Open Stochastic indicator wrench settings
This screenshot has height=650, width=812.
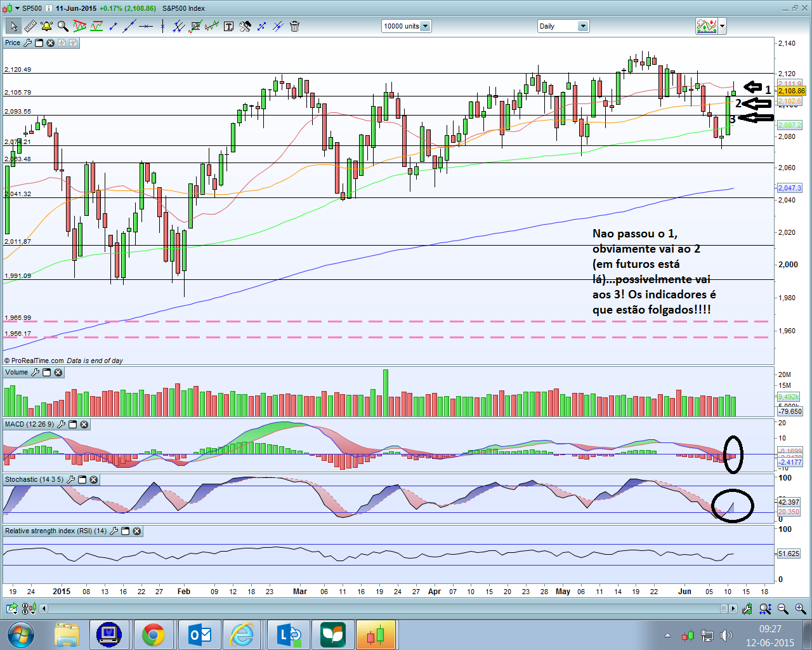(70, 480)
